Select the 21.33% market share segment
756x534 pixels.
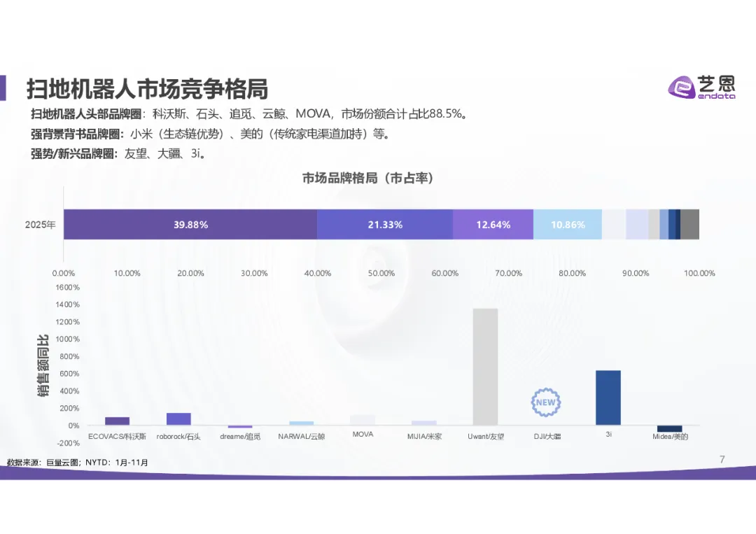point(385,225)
